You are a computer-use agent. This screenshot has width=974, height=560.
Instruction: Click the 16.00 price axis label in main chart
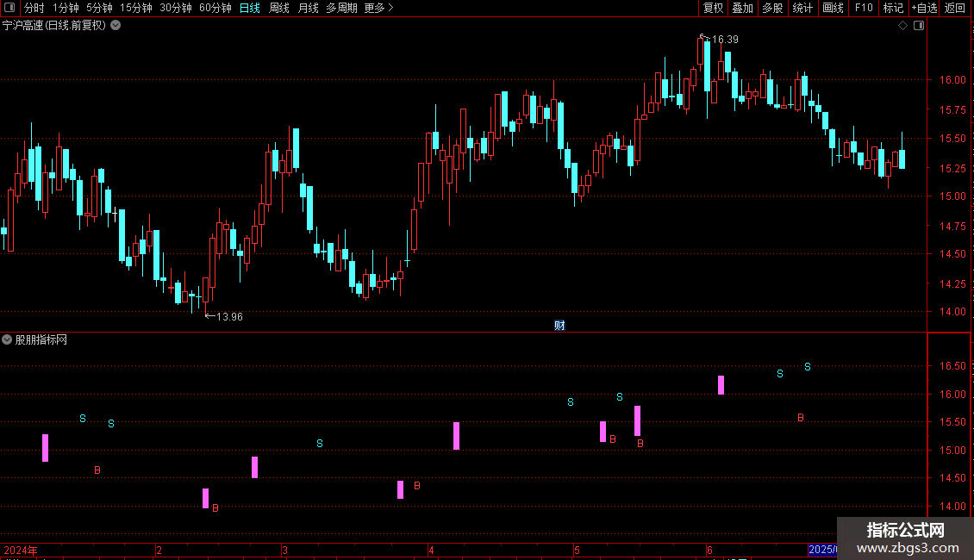952,79
